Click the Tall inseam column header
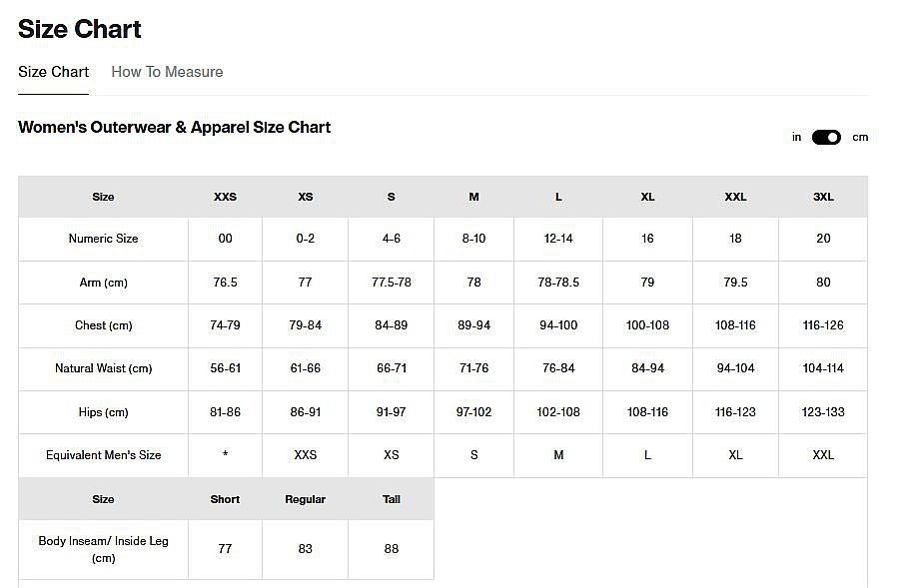The width and height of the screenshot is (898, 588). click(x=391, y=499)
